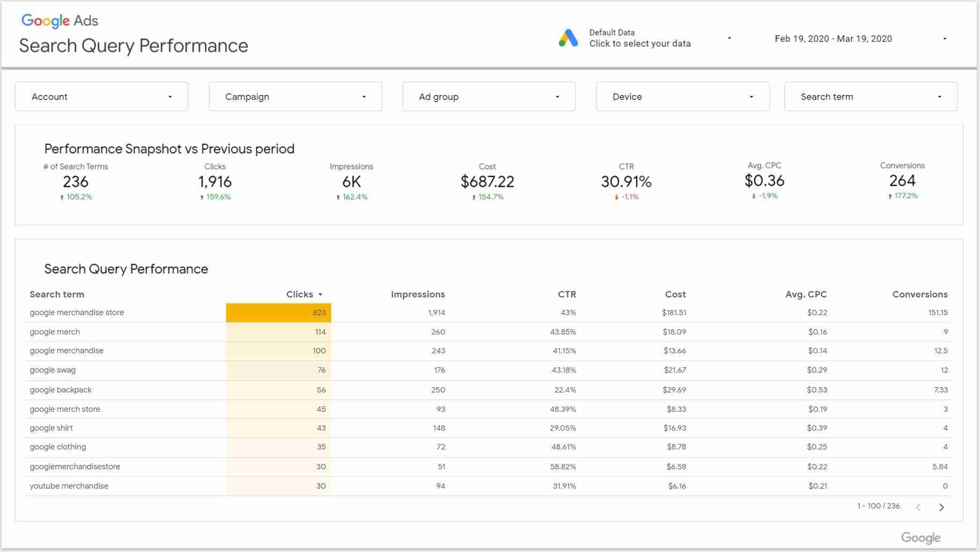Sort table by Avg. CPC column
The image size is (980, 552).
pos(806,294)
